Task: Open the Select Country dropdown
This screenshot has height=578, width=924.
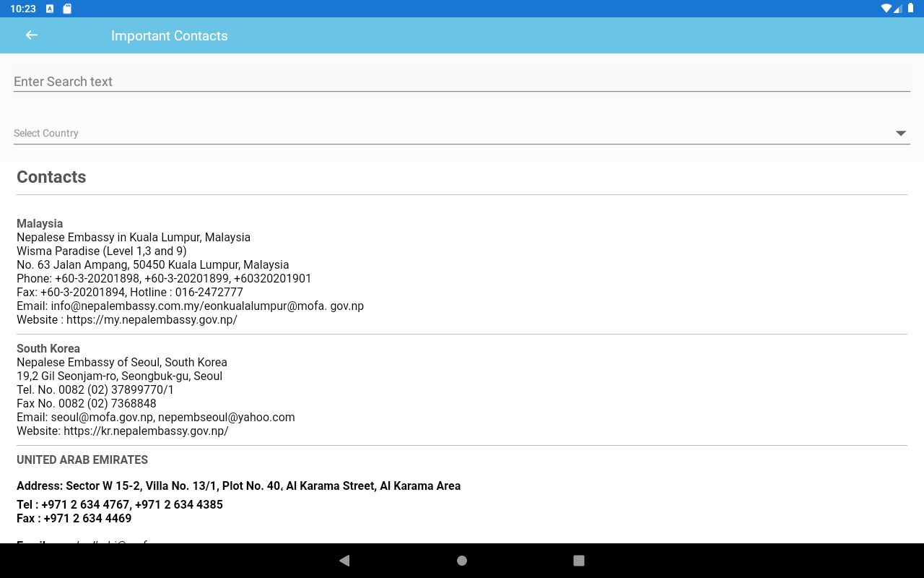Action: [461, 133]
